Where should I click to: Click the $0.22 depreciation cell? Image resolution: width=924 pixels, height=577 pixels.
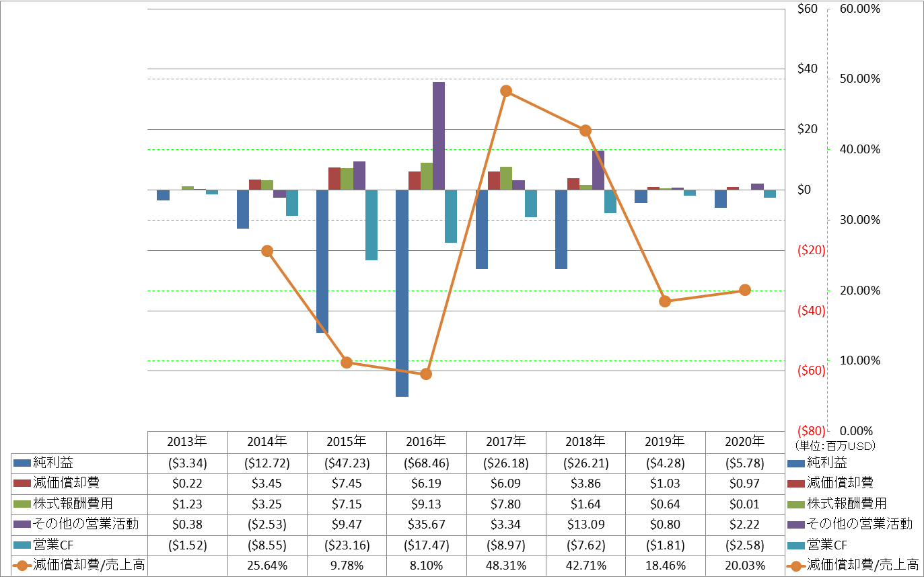(188, 484)
